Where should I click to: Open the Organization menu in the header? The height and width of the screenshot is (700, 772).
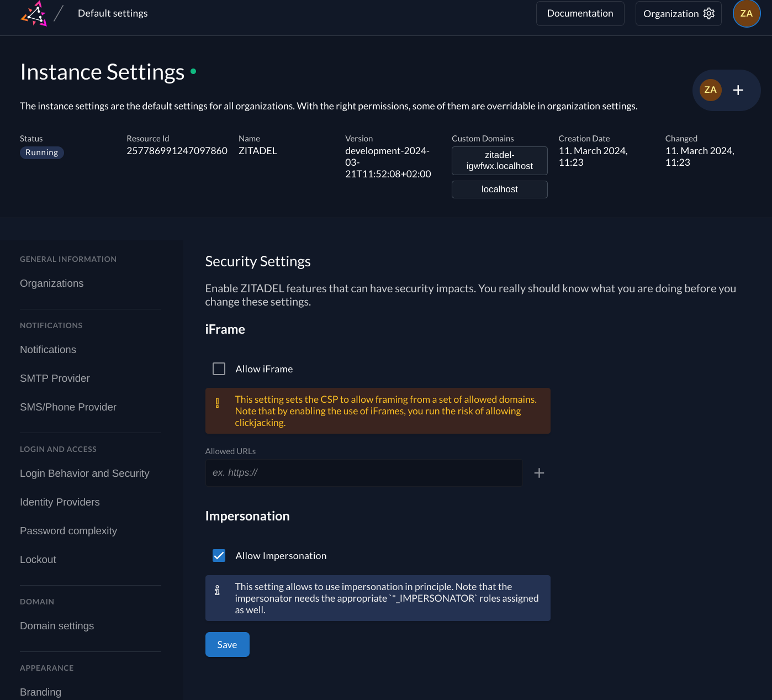point(671,13)
